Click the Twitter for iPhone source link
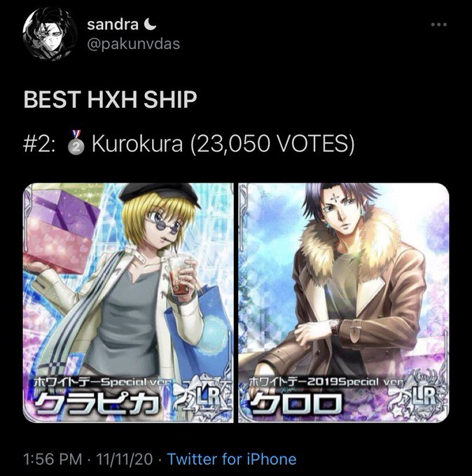The width and height of the screenshot is (472, 476). (x=232, y=459)
